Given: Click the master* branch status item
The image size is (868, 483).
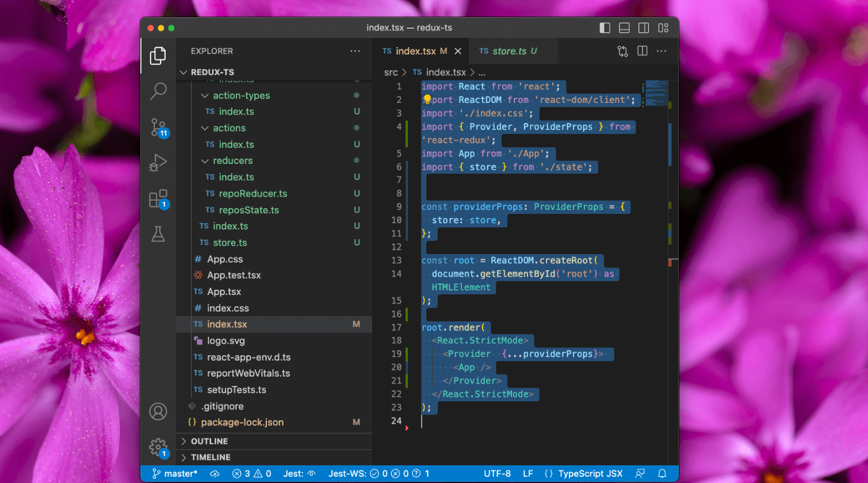Looking at the screenshot, I should pos(174,474).
